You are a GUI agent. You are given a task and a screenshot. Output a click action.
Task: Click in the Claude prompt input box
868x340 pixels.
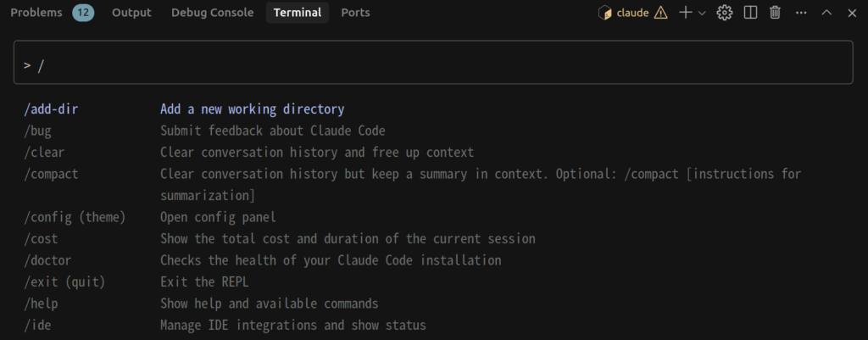point(433,62)
